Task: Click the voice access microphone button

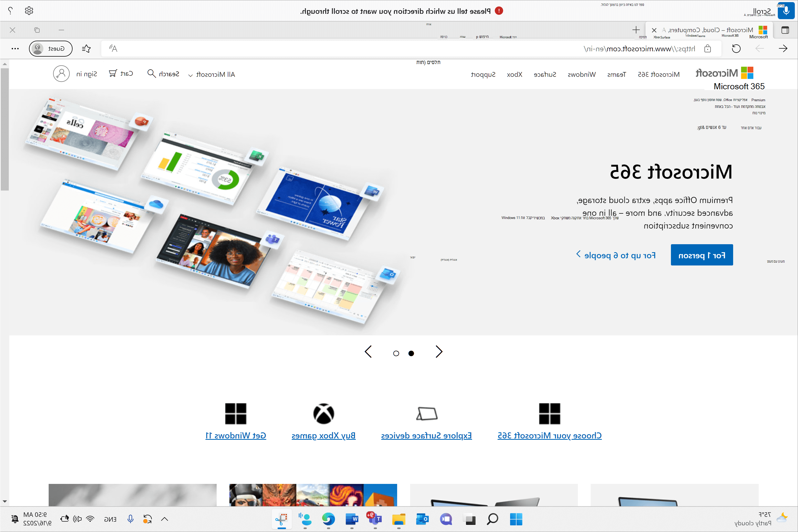Action: coord(786,11)
